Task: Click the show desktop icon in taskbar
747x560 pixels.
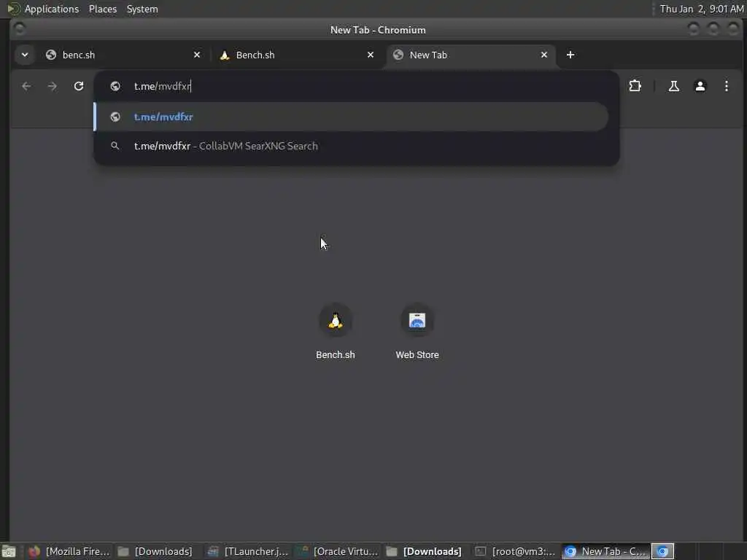Action: [x=9, y=551]
